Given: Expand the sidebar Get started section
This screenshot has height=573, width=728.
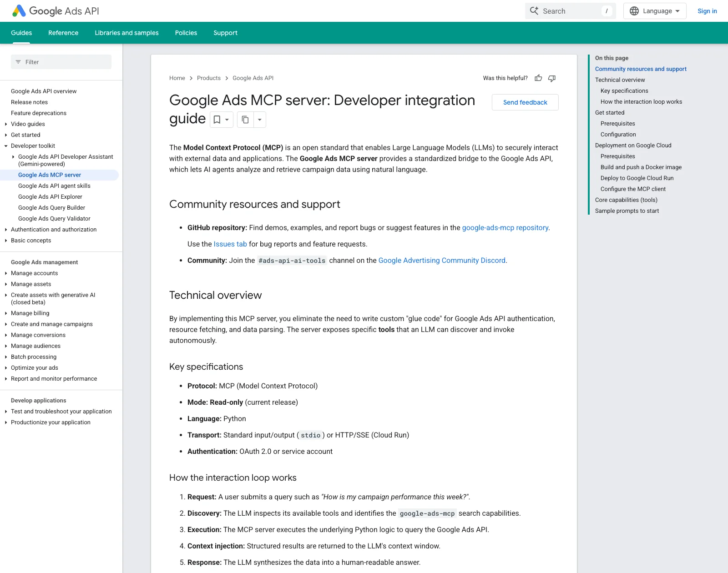Looking at the screenshot, I should tap(6, 135).
